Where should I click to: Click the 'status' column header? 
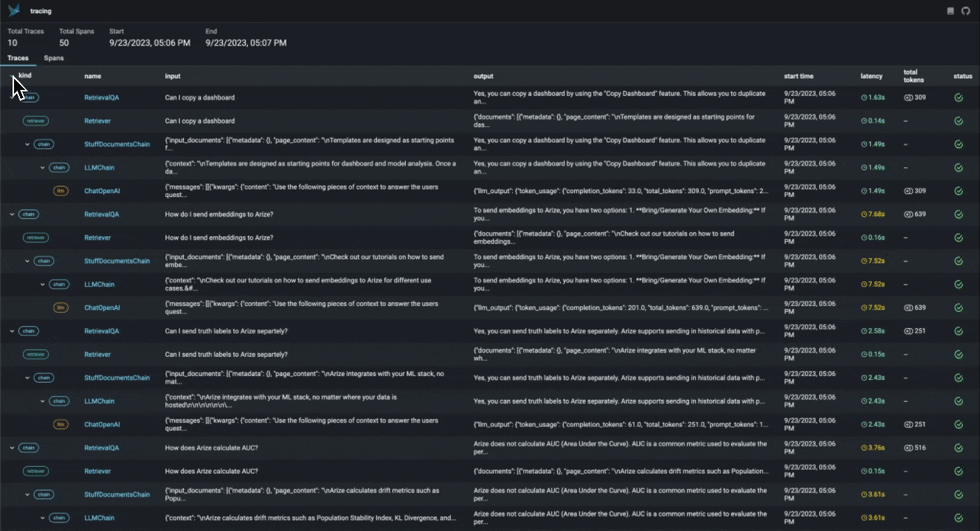click(963, 76)
